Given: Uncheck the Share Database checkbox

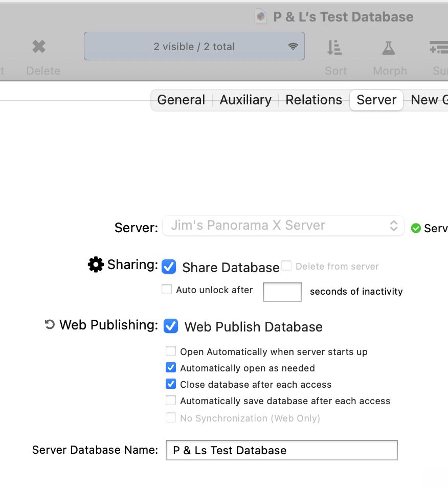Looking at the screenshot, I should click(169, 267).
